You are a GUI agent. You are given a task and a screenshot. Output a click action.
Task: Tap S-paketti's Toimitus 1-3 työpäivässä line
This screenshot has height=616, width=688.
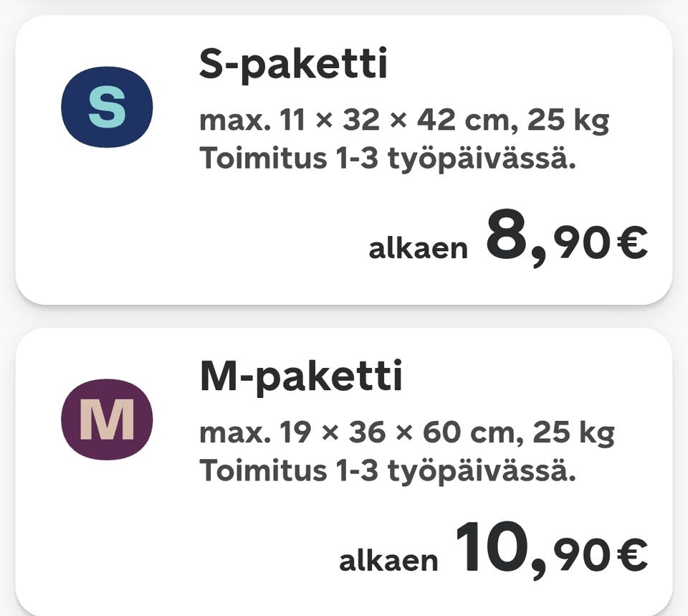coord(387,158)
